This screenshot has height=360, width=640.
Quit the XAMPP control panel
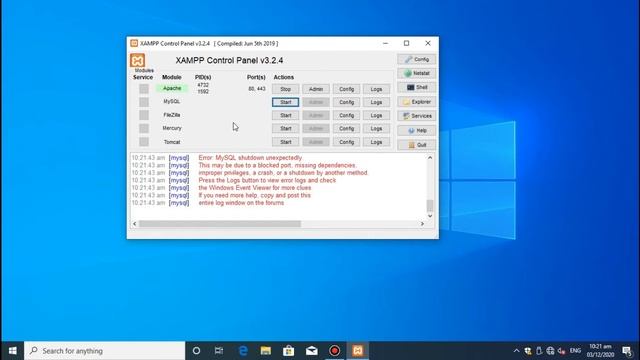tap(417, 145)
